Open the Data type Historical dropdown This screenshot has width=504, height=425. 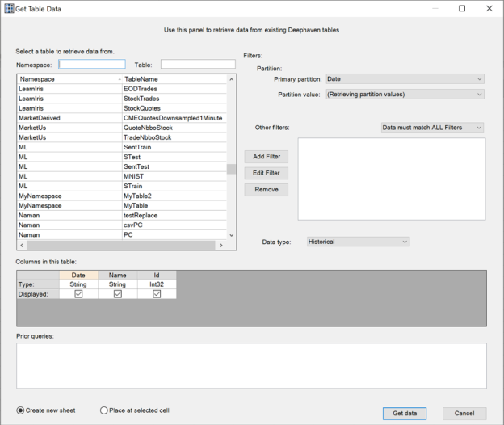358,242
